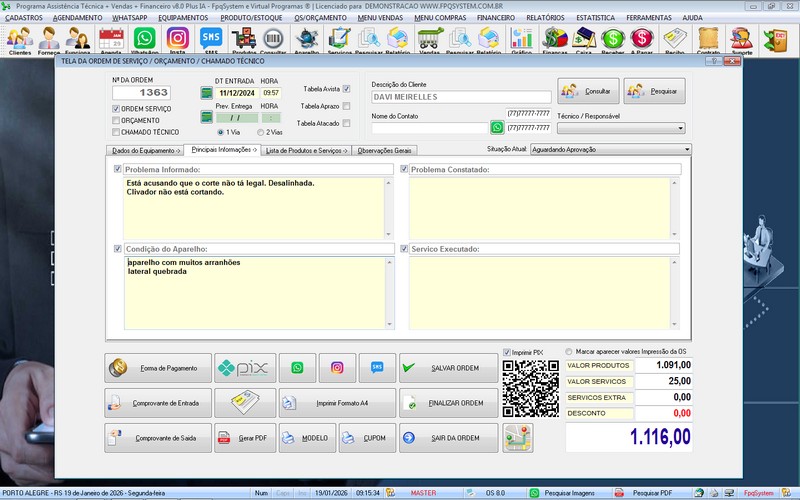Open the Produtos forklift icon
Image resolution: width=800 pixels, height=500 pixels.
pyautogui.click(x=244, y=40)
